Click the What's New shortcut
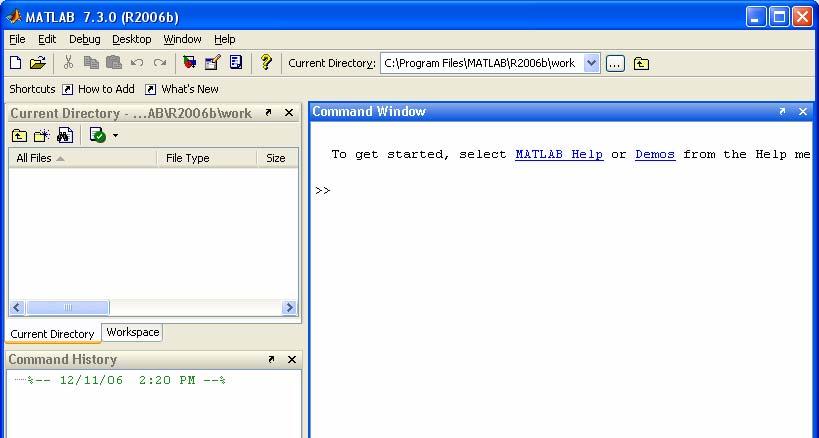Viewport: 819px width, 438px height. 182,89
